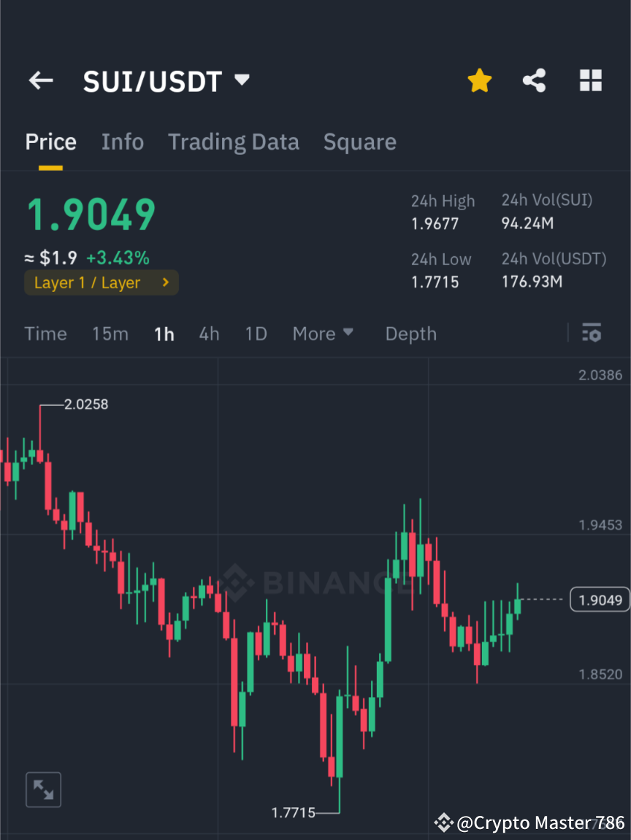
Task: Enable the 15m interval
Action: click(110, 333)
